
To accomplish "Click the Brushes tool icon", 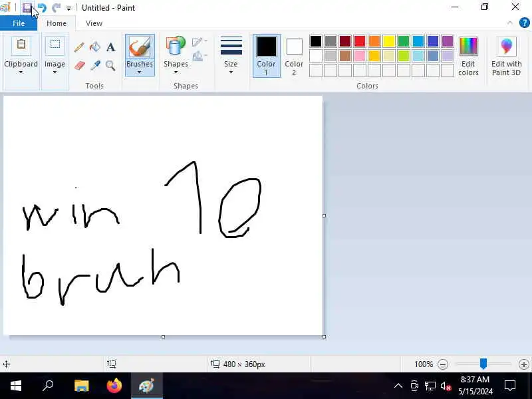I will 140,47.
